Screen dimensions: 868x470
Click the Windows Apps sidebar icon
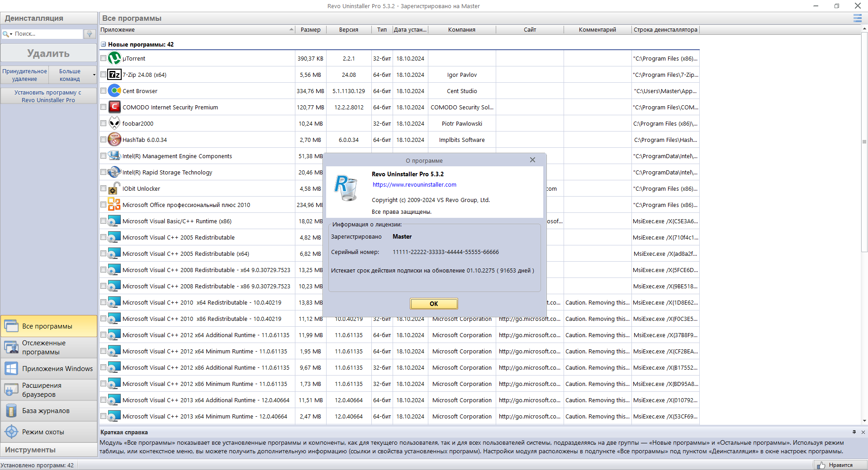point(11,369)
